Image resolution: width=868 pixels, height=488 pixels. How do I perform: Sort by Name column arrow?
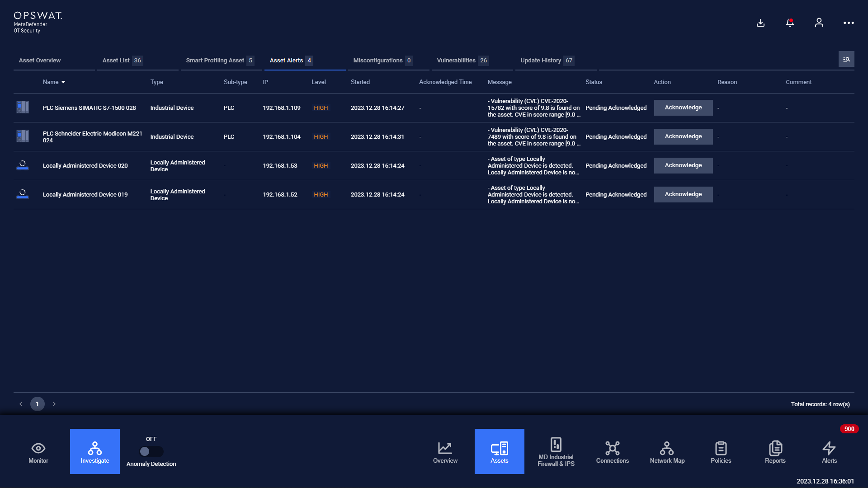click(x=63, y=82)
